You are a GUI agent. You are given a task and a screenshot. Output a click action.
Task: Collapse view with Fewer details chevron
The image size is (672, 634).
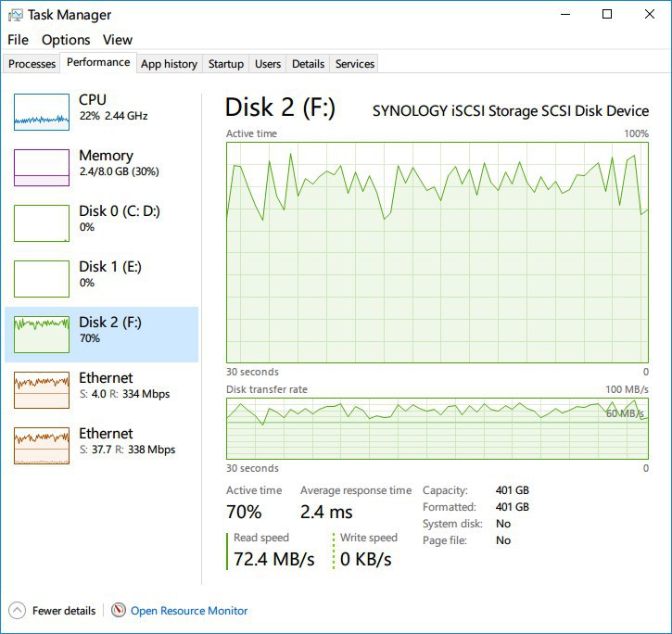point(17,611)
